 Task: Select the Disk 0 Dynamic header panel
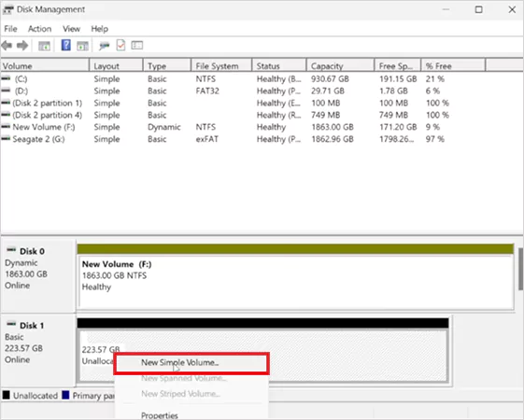coord(37,275)
